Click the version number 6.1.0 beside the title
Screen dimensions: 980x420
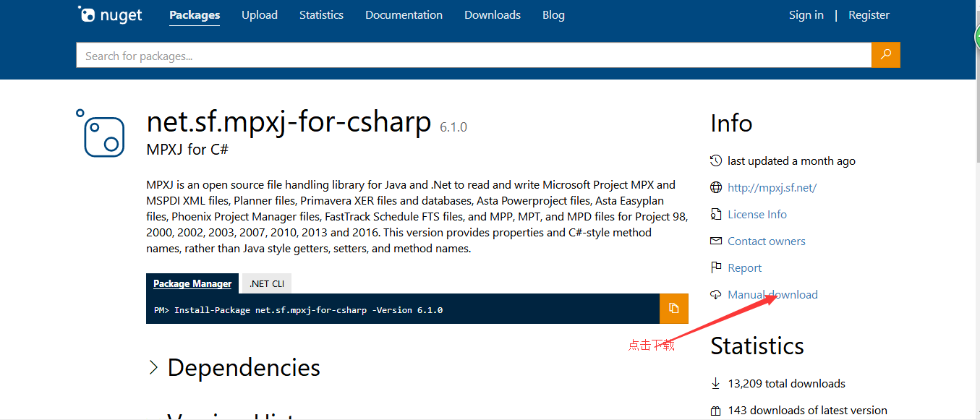click(453, 127)
